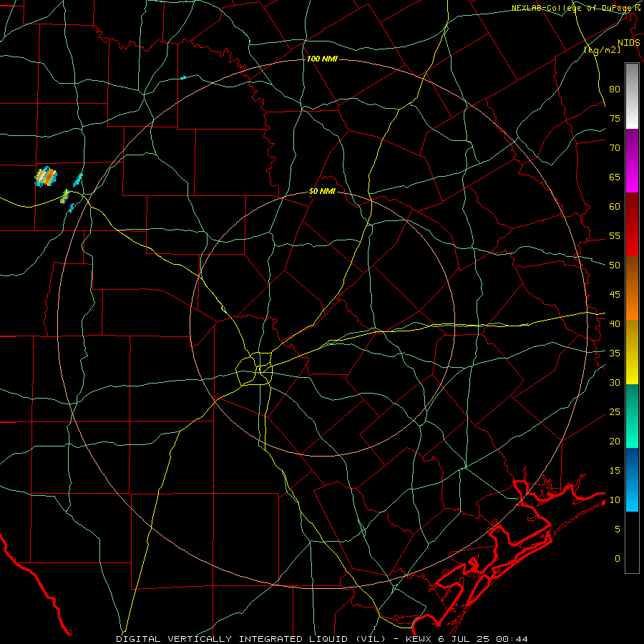Click the 80 value on the VIL scale
Viewport: 644px width, 644px height.
[615, 89]
